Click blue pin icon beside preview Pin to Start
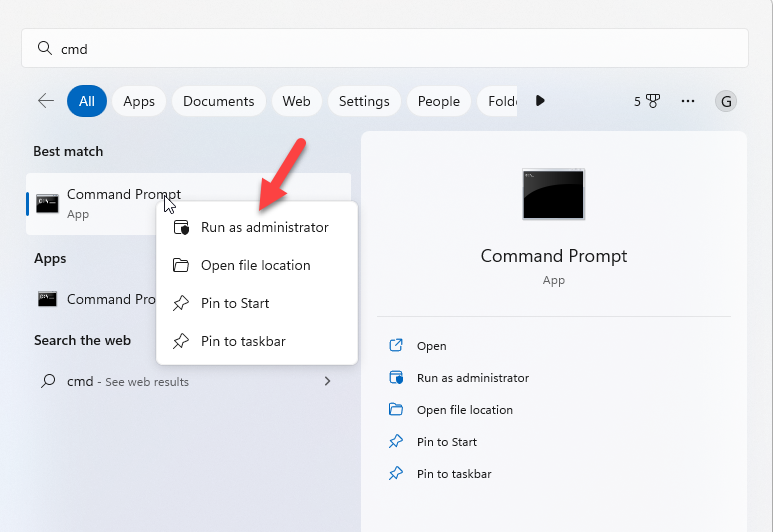Image resolution: width=773 pixels, height=532 pixels. coord(396,441)
